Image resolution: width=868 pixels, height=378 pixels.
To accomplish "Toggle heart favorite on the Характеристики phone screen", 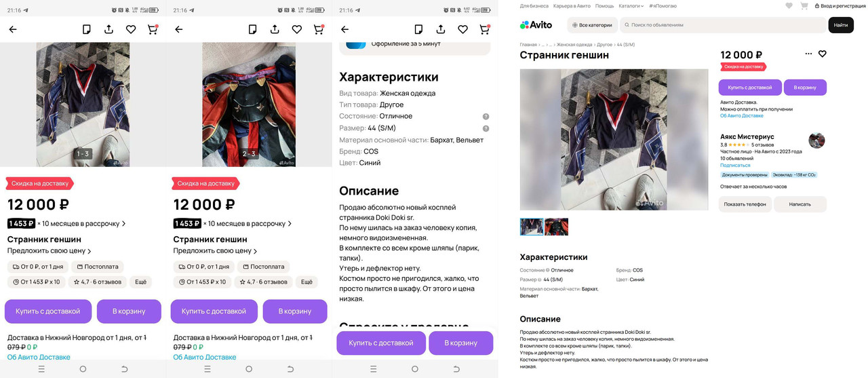I will (462, 29).
